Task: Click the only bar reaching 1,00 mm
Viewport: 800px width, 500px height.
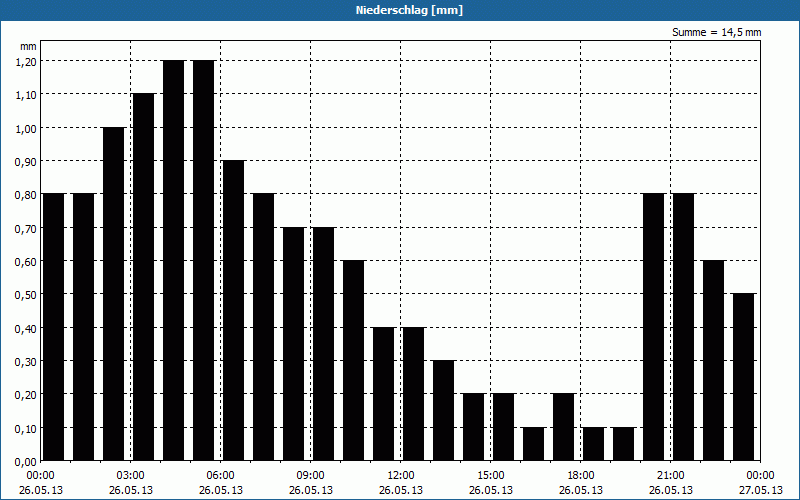Action: [113, 294]
